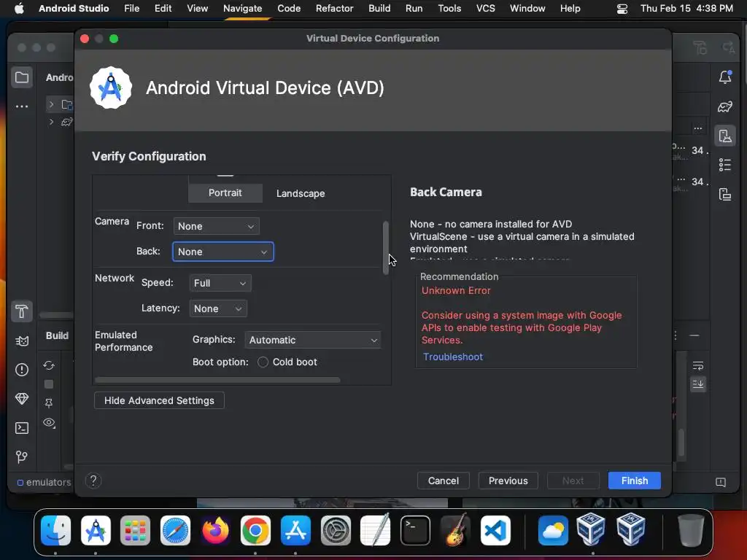Open the Device Explorer icon in right sidebar

coord(725,194)
